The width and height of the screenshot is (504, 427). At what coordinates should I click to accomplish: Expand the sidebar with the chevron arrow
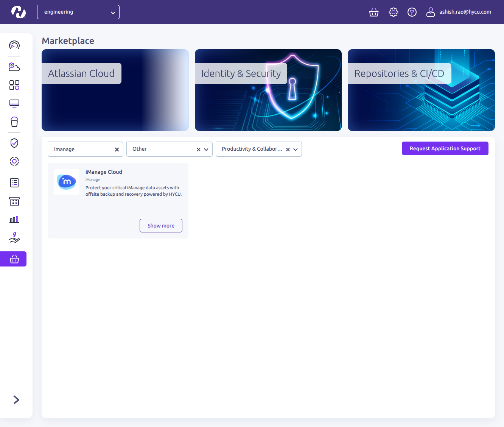coord(16,400)
